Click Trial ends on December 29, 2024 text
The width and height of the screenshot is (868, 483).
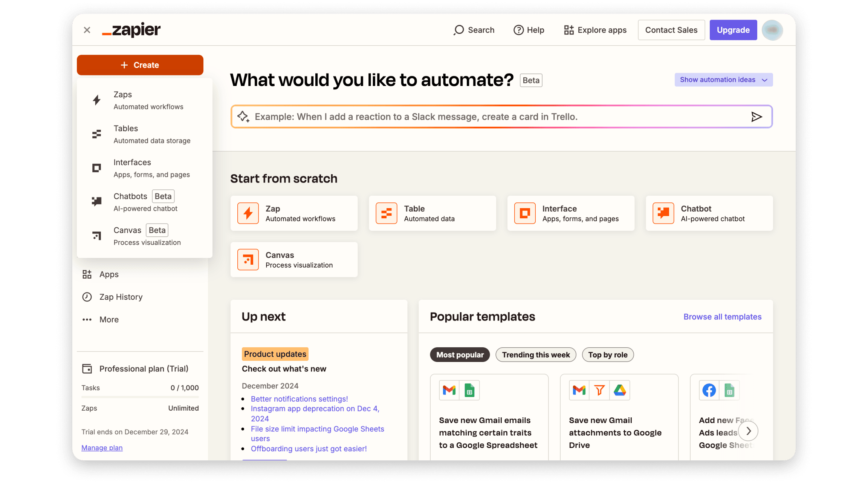(135, 432)
